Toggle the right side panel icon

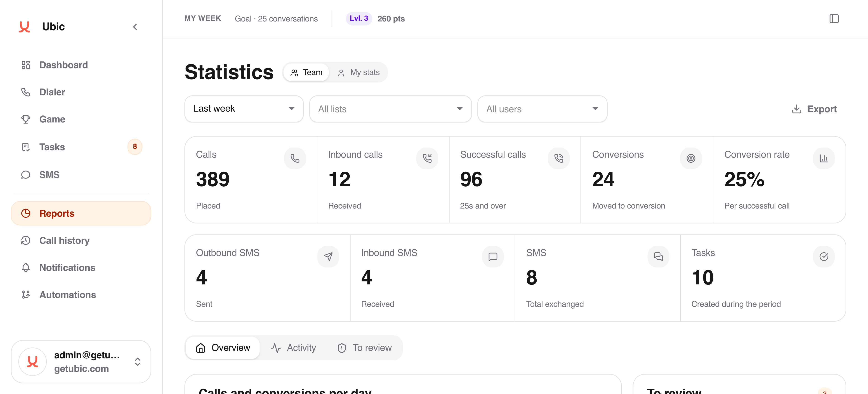834,19
